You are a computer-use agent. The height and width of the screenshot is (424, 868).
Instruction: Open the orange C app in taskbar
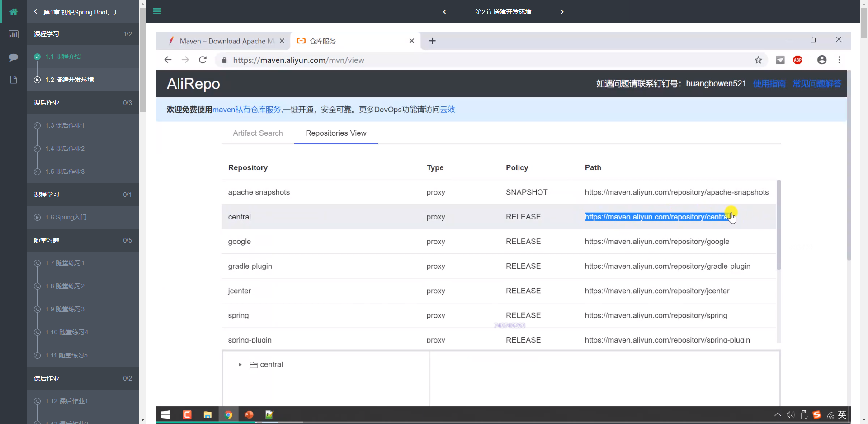pos(187,414)
